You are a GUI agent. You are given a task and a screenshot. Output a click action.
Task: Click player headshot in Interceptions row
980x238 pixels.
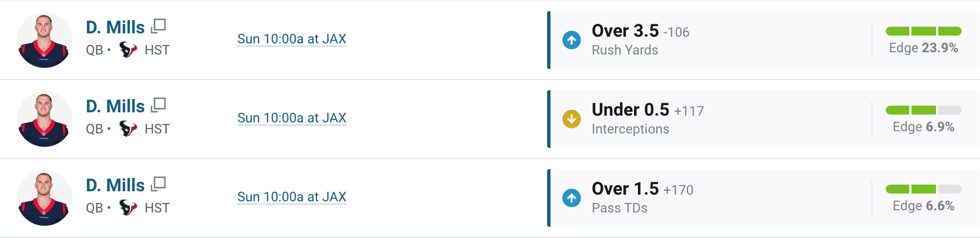tap(45, 119)
